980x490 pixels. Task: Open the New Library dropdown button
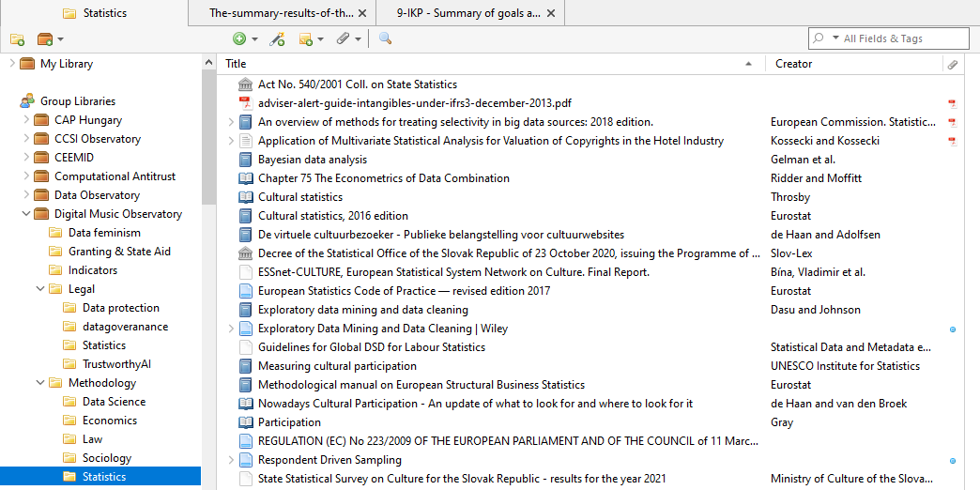pos(50,38)
